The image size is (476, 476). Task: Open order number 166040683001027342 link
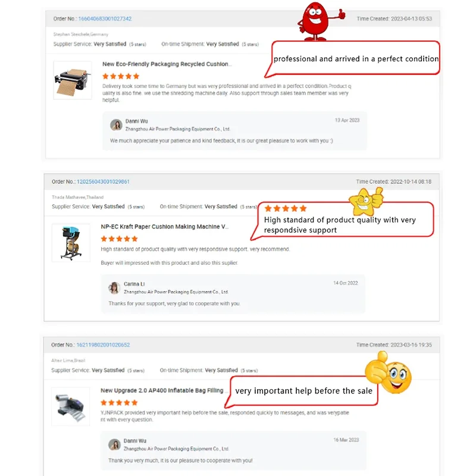105,19
